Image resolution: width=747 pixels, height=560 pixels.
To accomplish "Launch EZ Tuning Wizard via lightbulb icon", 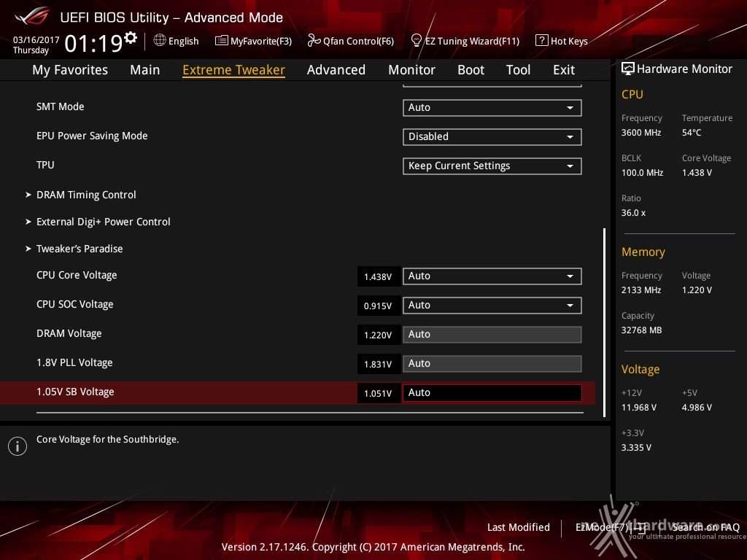I will (x=417, y=41).
